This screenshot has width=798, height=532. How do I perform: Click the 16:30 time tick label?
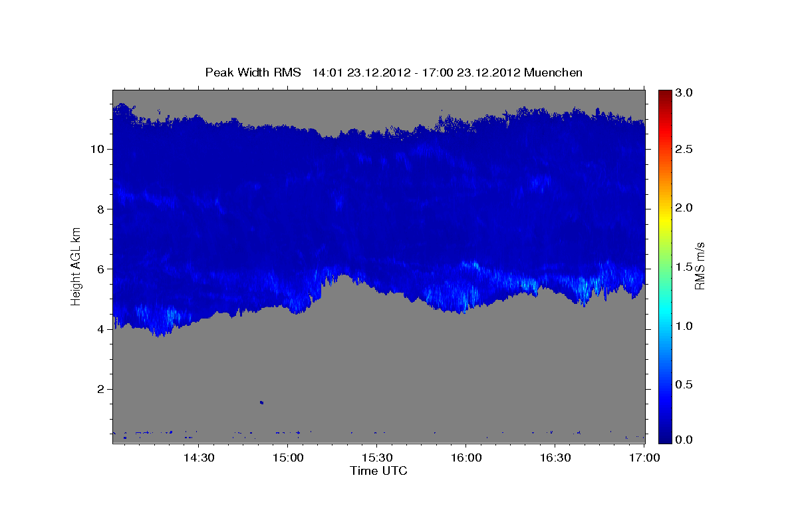(555, 458)
